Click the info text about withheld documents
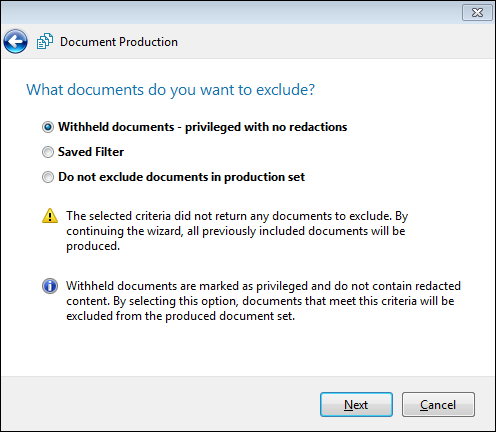The height and width of the screenshot is (432, 496). [x=263, y=301]
